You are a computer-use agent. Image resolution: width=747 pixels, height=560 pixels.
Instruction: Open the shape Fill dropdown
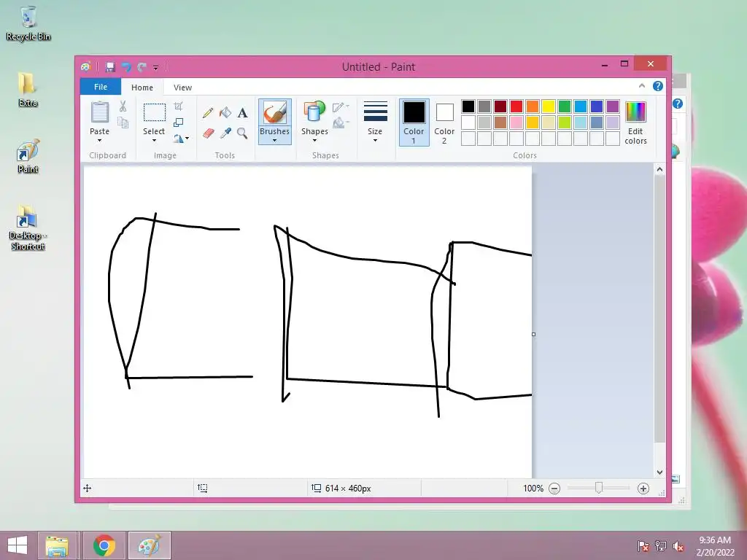(x=341, y=123)
